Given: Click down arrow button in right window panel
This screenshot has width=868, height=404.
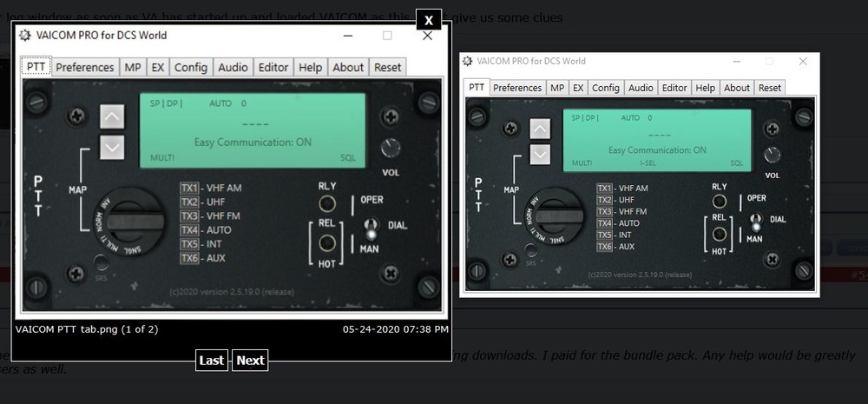Looking at the screenshot, I should (x=540, y=155).
